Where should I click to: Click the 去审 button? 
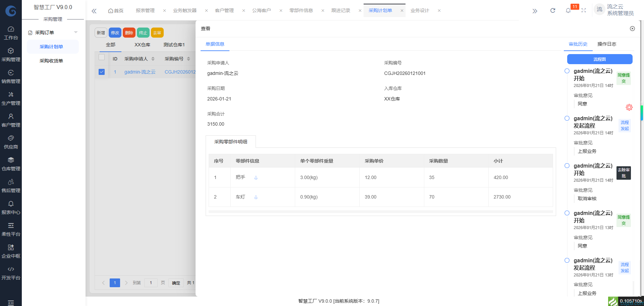tap(157, 33)
